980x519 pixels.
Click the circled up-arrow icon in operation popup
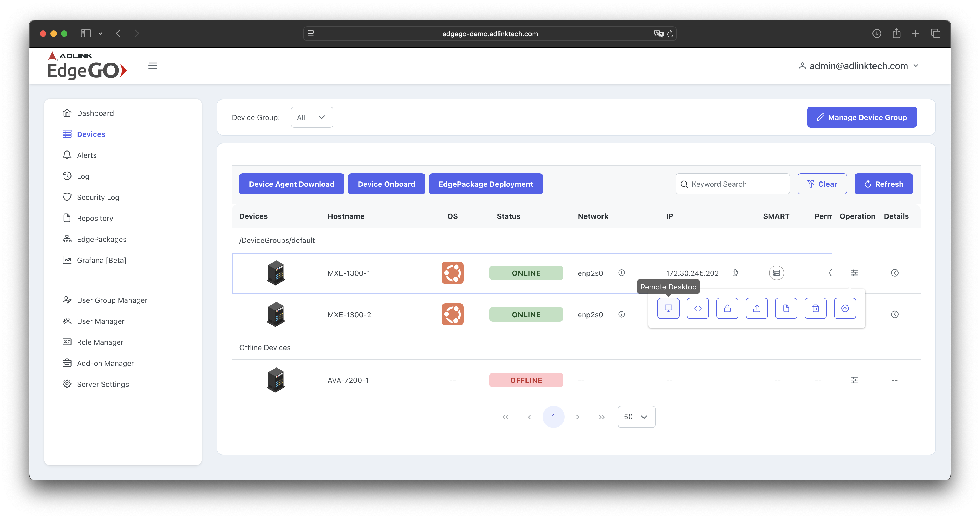[845, 308]
